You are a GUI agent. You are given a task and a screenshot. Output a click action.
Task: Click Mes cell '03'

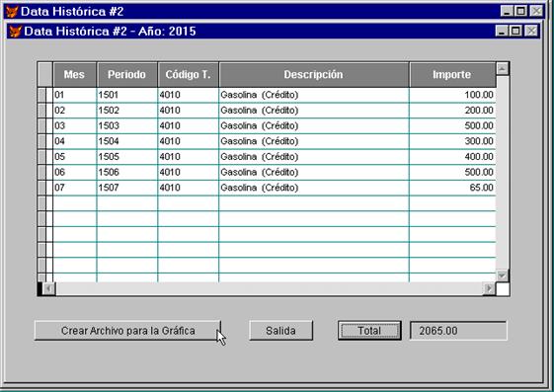pos(74,125)
